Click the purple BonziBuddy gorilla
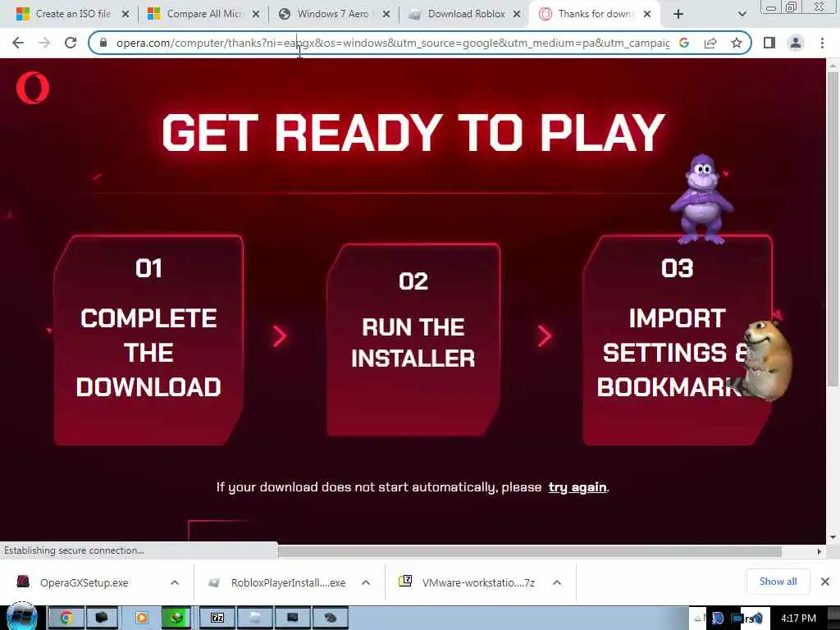Viewport: 840px width, 630px height. point(701,199)
